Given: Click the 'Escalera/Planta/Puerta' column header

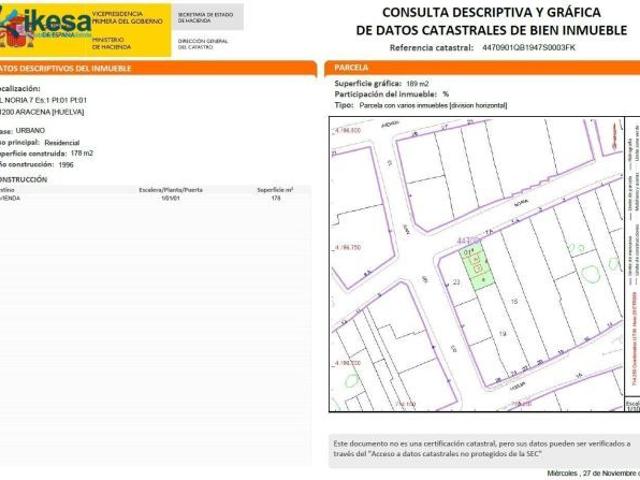Looking at the screenshot, I should coord(171,190).
